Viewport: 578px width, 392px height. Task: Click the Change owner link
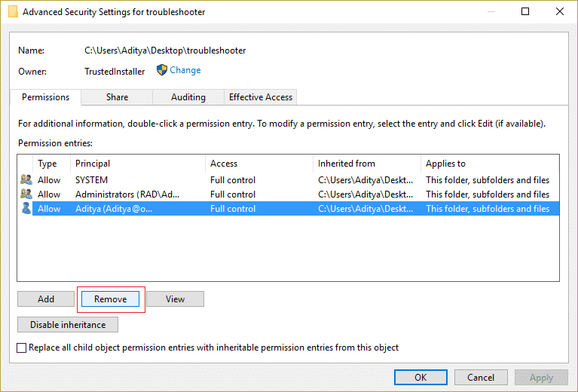pos(185,70)
